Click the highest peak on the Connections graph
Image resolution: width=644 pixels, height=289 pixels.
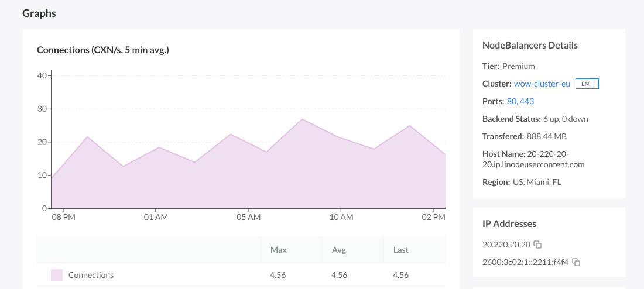(302, 119)
